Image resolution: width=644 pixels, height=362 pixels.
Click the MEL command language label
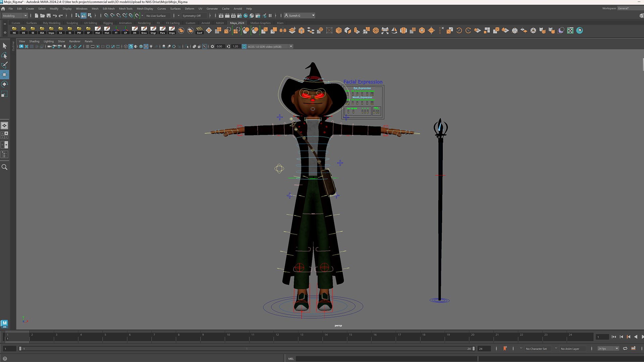[291, 359]
